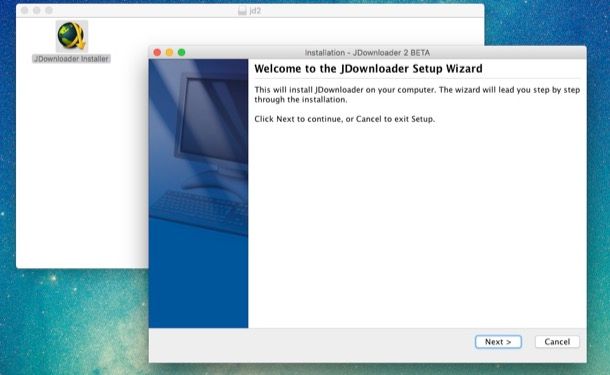Click the 'Welcome to the JDownloader Setup Wizard' heading

pyautogui.click(x=368, y=68)
